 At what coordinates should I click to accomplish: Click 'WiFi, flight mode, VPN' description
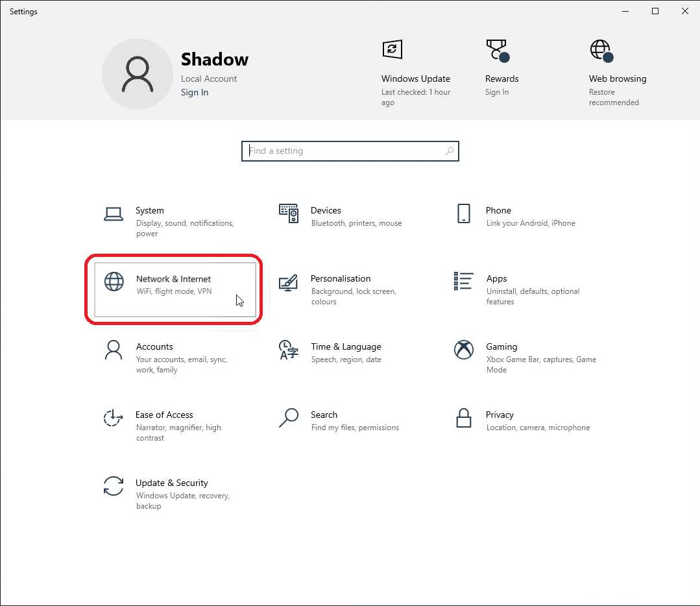[174, 291]
